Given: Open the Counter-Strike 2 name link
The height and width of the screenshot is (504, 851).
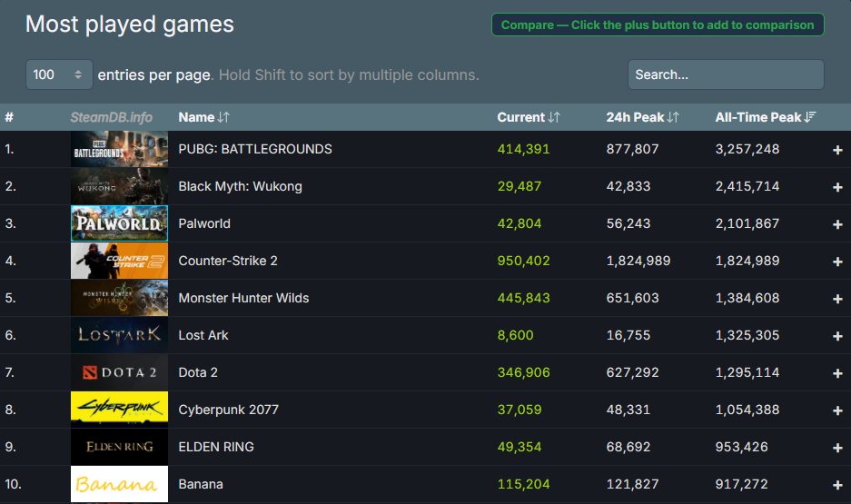Looking at the screenshot, I should (228, 261).
